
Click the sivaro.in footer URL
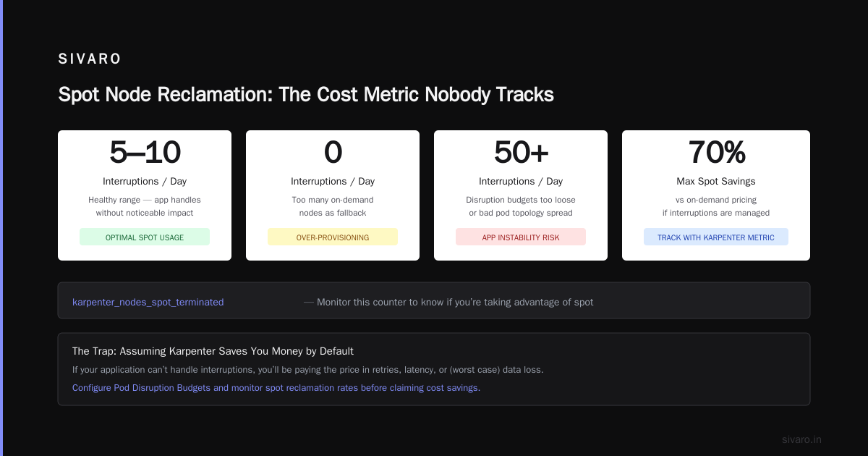(x=801, y=439)
